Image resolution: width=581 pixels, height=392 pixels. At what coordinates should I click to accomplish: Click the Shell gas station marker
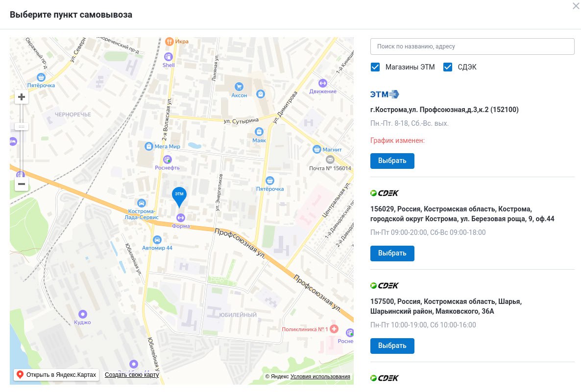tap(168, 57)
